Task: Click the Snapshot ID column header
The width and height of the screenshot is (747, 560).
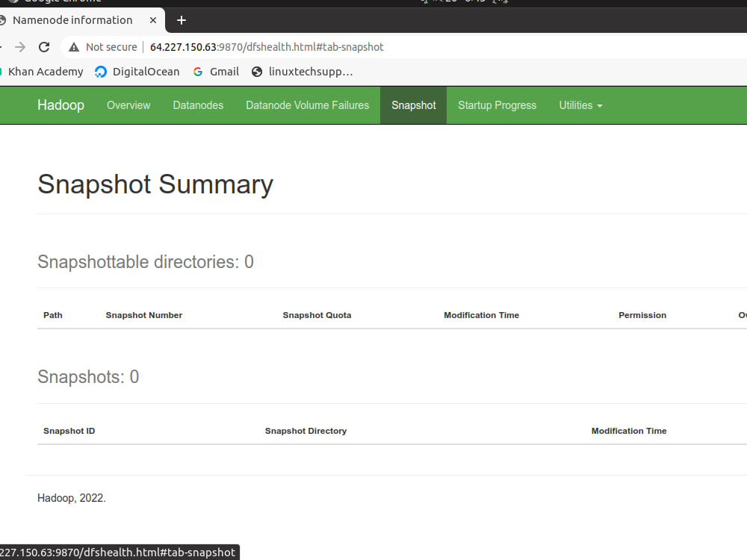Action: point(69,431)
